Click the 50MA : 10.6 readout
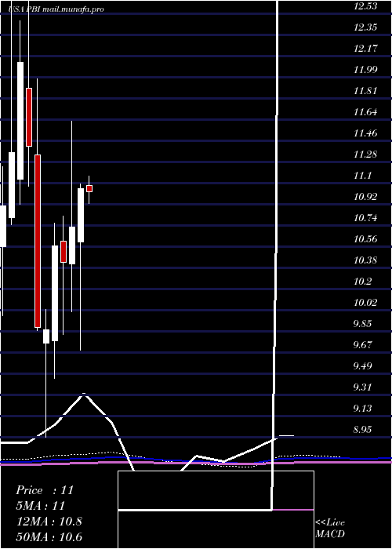This screenshot has width=392, height=549. click(49, 537)
